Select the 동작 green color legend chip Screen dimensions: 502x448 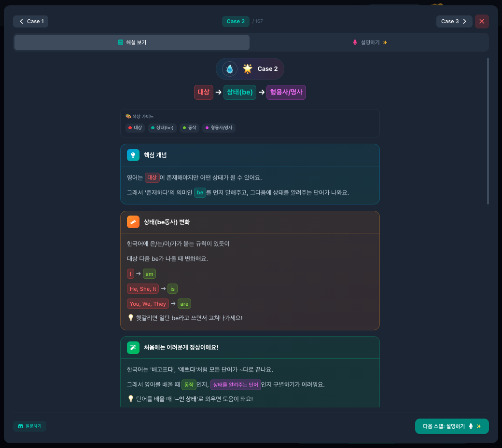[190, 128]
